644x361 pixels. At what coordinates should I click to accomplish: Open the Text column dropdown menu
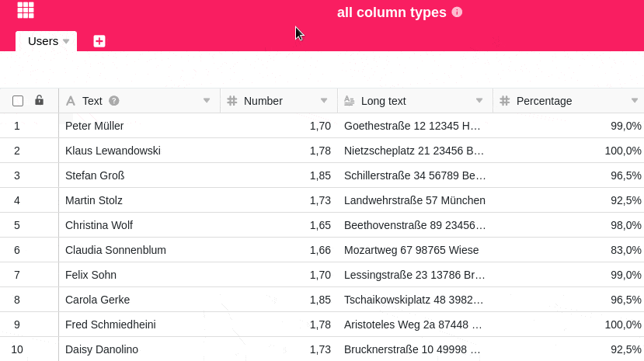[207, 101]
